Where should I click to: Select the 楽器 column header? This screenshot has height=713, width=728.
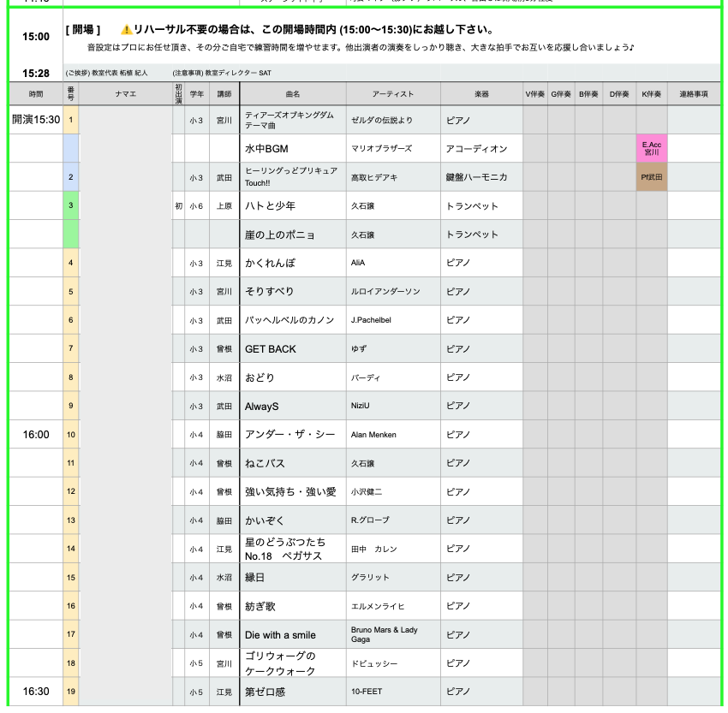(481, 94)
